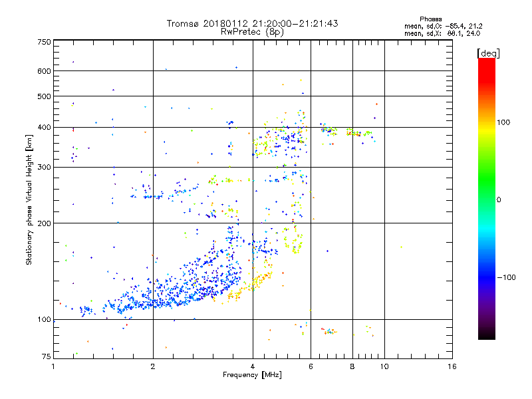Click the colorbar tick label '-100'
The height and width of the screenshot is (399, 532).
(x=506, y=277)
